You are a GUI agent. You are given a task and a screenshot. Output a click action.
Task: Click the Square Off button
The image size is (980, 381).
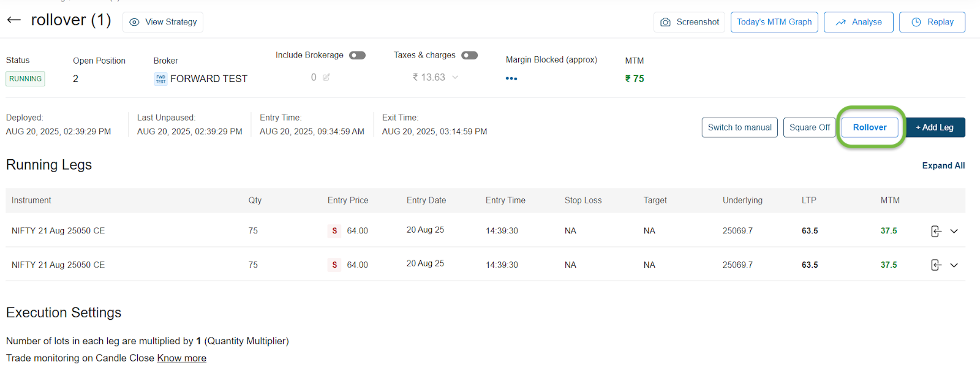coord(809,127)
